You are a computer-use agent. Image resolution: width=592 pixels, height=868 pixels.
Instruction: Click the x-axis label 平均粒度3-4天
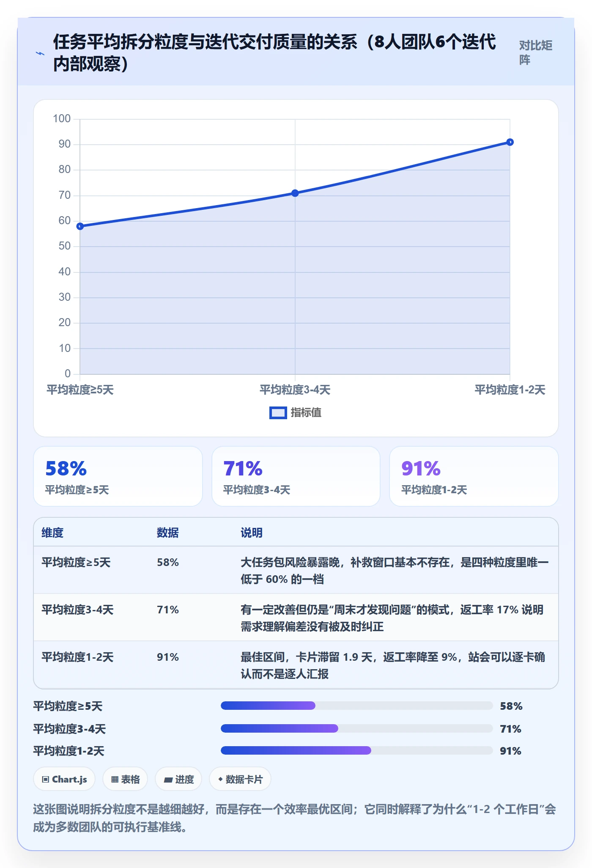click(x=295, y=390)
